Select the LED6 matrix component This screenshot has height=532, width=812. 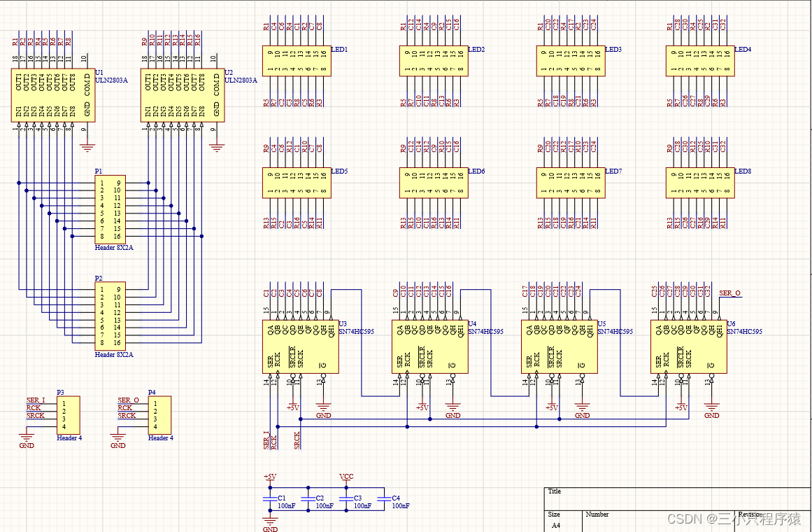[x=434, y=183]
